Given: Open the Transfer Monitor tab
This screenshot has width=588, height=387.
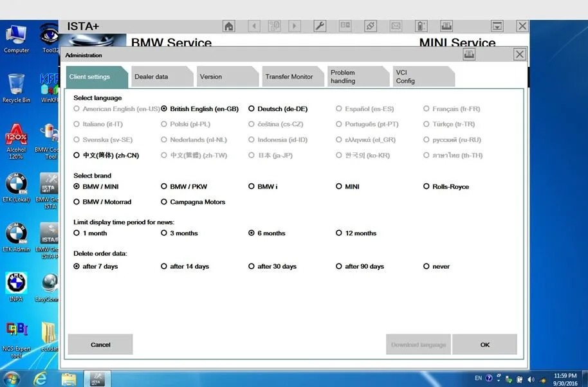Looking at the screenshot, I should (x=293, y=76).
